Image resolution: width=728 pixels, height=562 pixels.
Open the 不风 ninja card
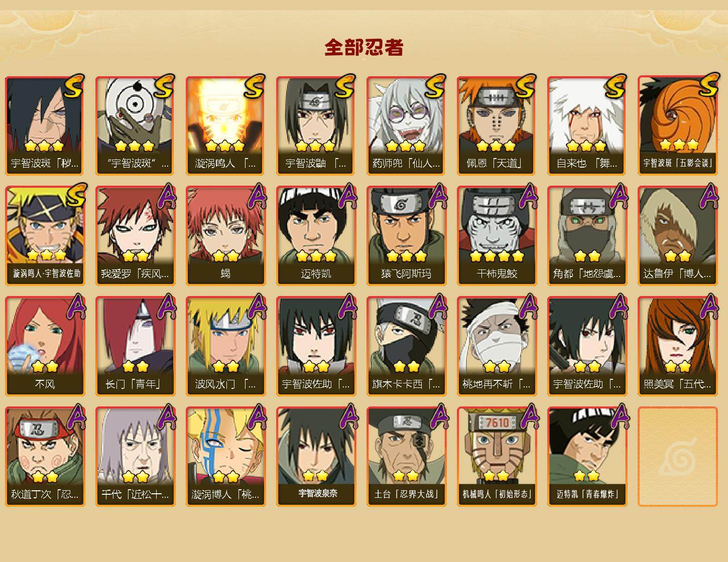point(45,346)
